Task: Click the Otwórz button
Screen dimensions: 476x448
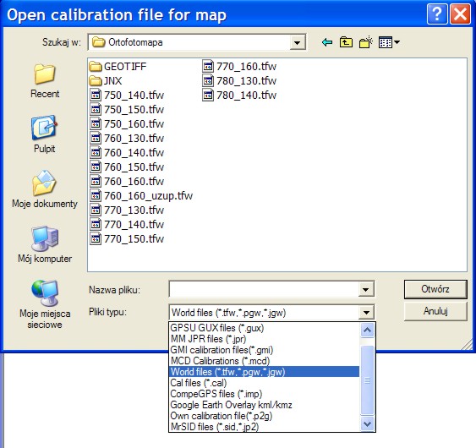Action: 435,289
